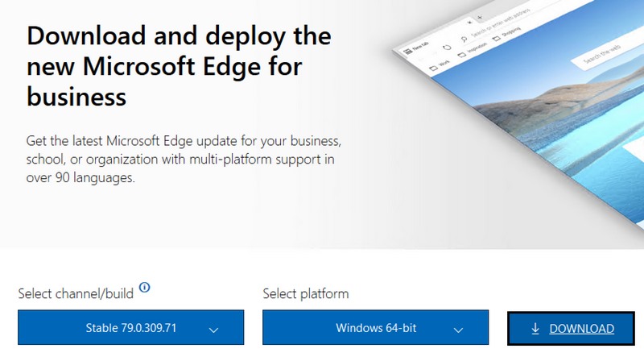644x357 pixels.
Task: Click the New tab page icon on the preview tab
Action: click(x=407, y=50)
